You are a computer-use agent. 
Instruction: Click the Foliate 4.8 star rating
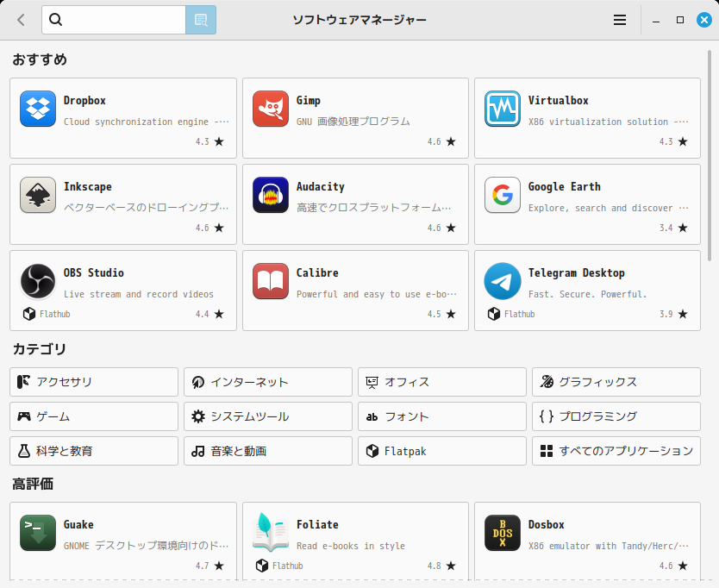[x=441, y=566]
